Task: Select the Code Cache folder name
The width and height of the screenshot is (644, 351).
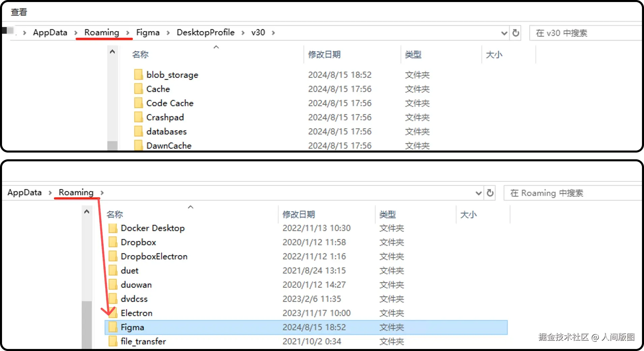Action: point(170,103)
